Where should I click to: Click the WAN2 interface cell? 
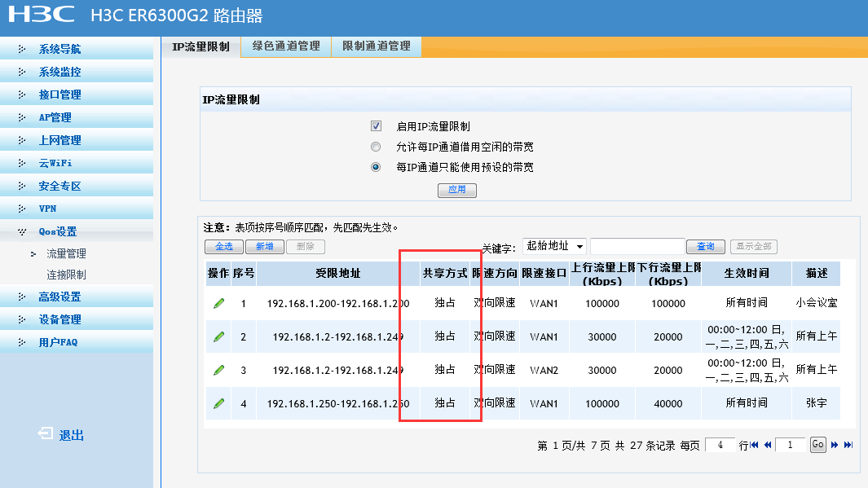(544, 370)
